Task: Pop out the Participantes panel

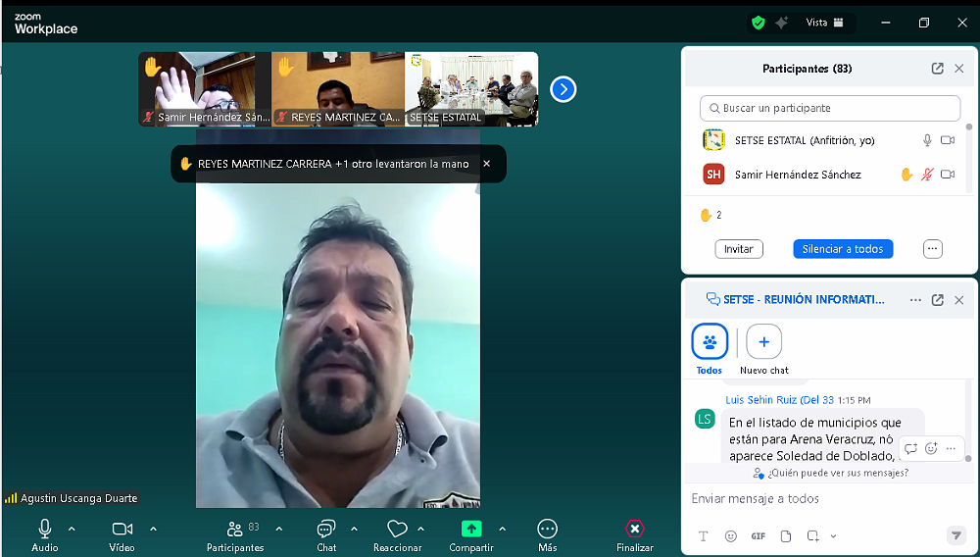Action: point(938,69)
